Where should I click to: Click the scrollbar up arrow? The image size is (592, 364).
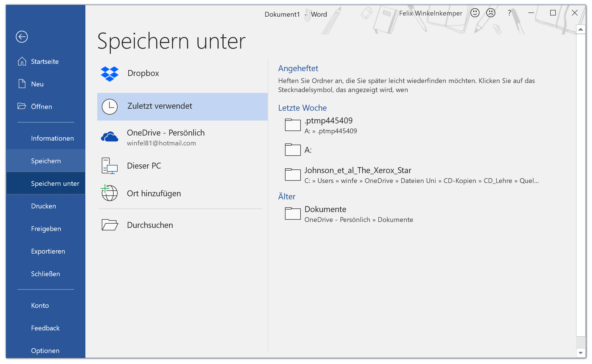580,29
